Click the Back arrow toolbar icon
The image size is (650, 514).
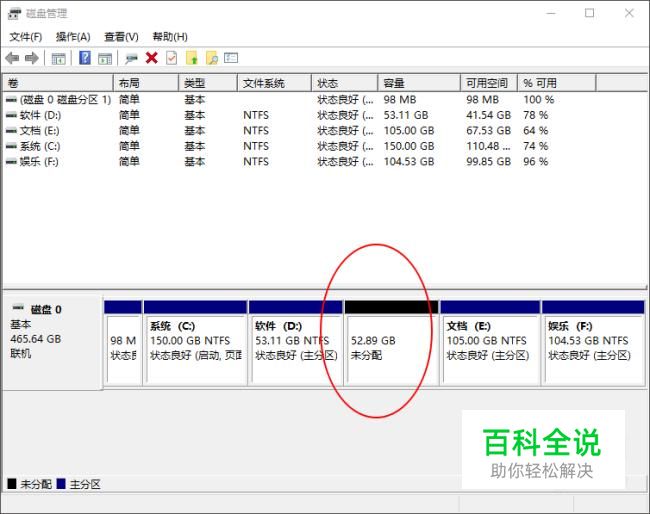(12, 58)
